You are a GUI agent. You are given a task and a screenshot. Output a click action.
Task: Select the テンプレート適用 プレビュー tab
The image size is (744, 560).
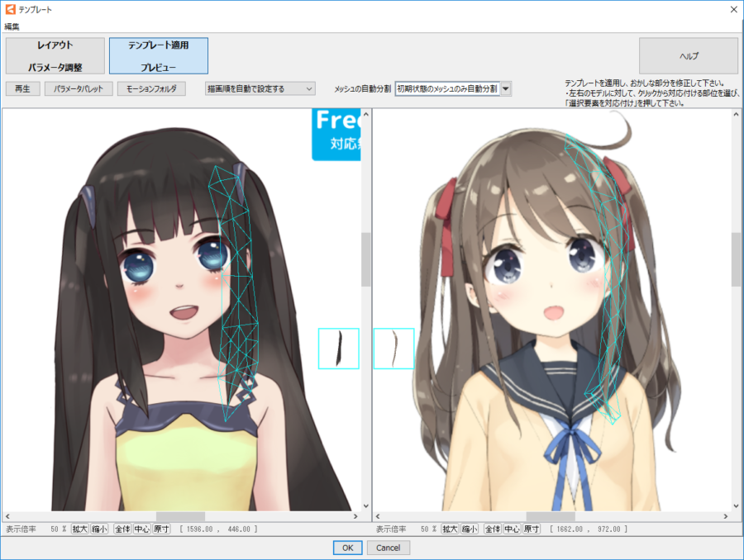click(x=159, y=56)
